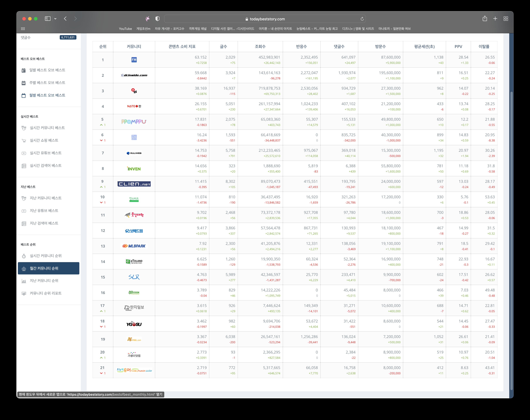Image resolution: width=530 pixels, height=420 pixels.
Task: Click the browser back arrow
Action: point(65,19)
